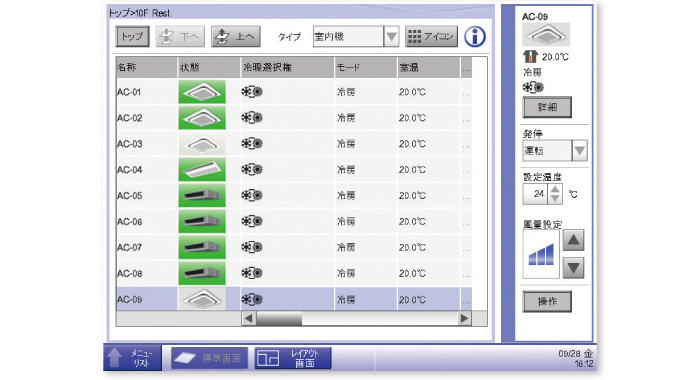
Task: Expand the タイプ dropdown arrow
Action: coord(391,37)
